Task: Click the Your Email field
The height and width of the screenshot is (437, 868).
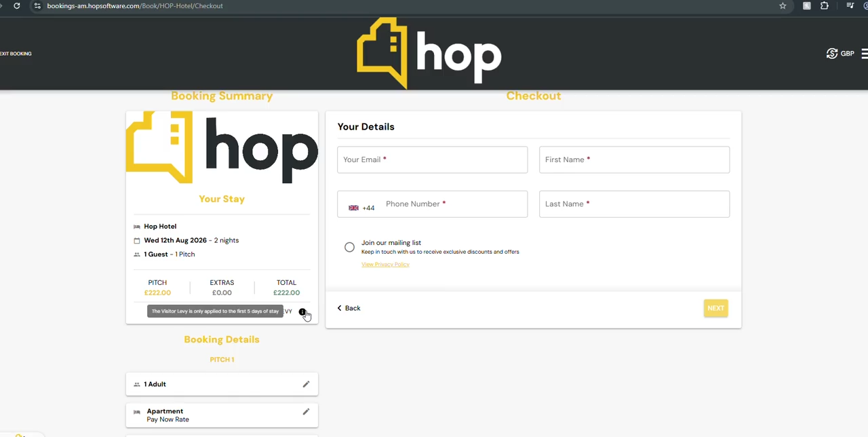Action: pyautogui.click(x=432, y=159)
